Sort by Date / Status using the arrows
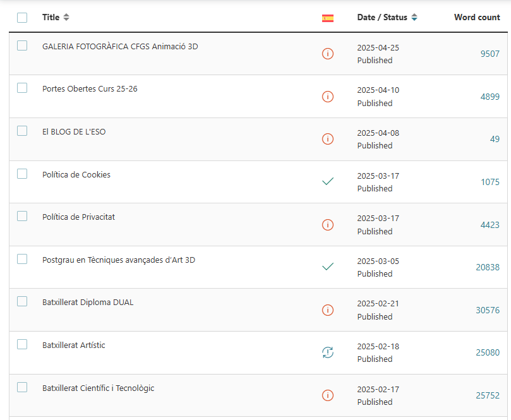 click(414, 17)
